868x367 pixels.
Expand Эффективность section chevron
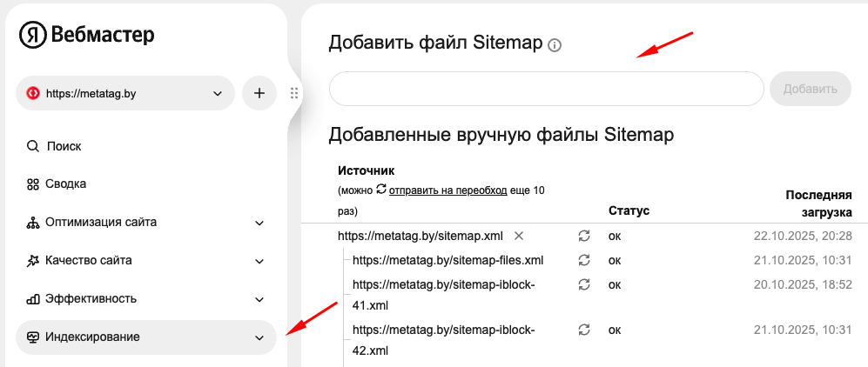[x=259, y=299]
